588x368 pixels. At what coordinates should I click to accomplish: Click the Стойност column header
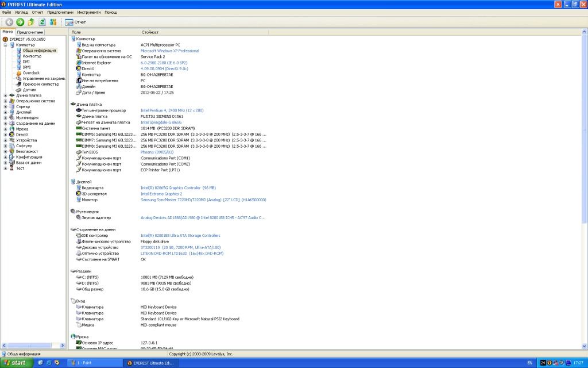204,32
